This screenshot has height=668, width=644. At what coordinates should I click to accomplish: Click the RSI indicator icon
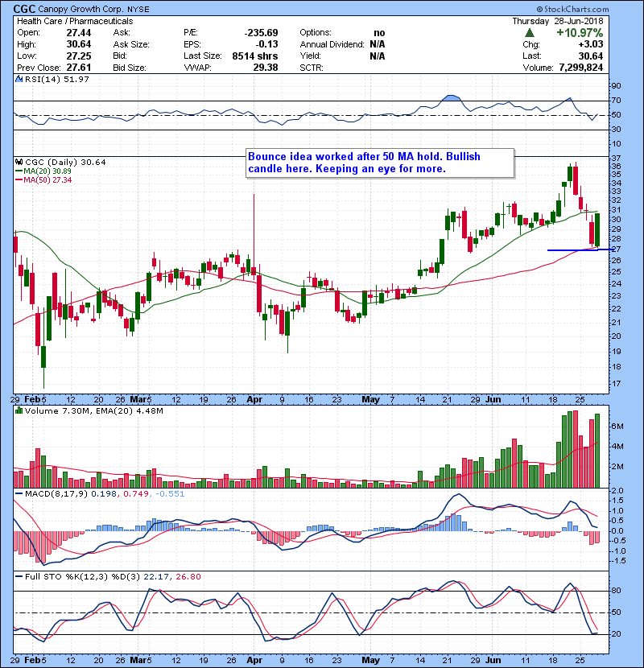click(19, 79)
